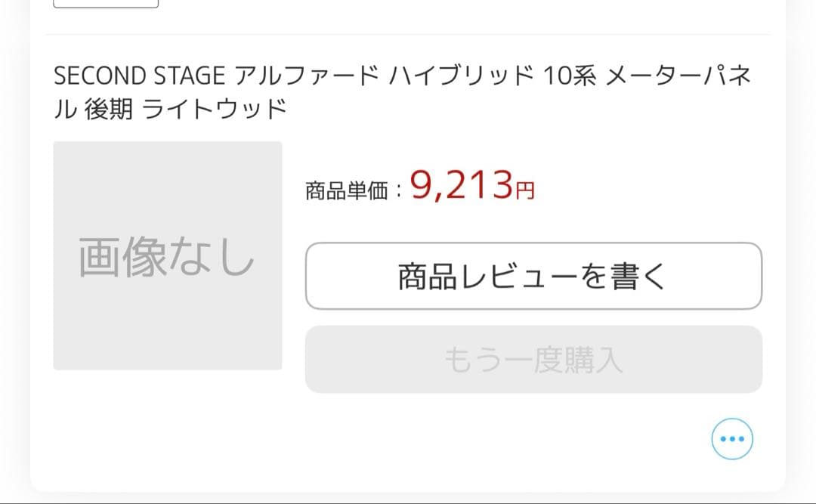Click the gray no-image product thumbnail
The image size is (816, 504).
click(x=167, y=255)
